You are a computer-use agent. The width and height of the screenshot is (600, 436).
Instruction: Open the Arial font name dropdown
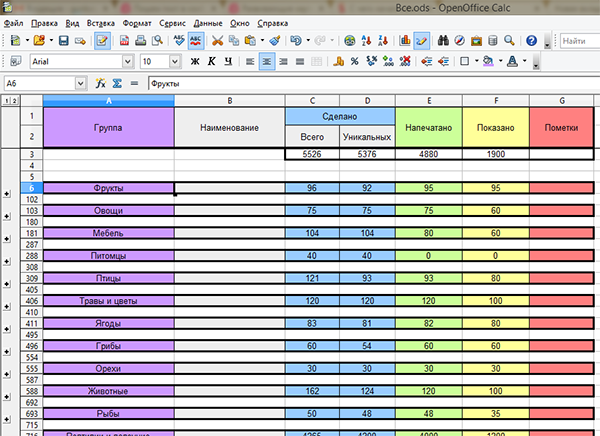(128, 62)
